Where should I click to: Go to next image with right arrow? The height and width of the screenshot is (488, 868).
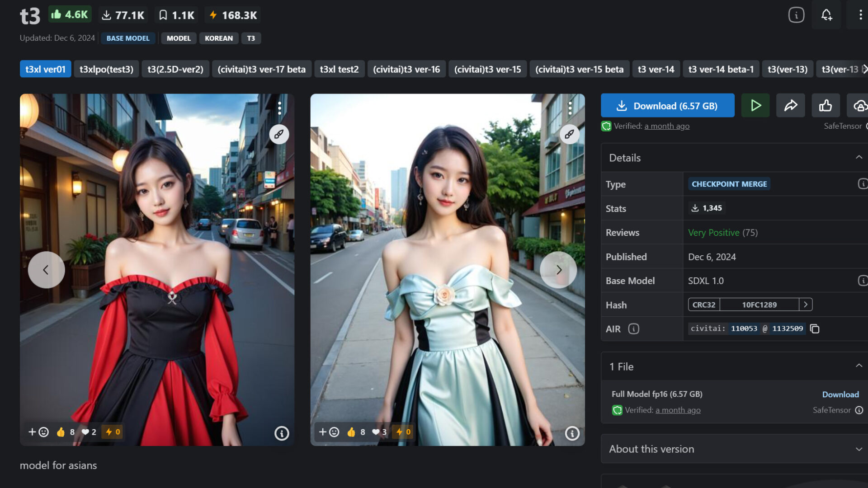[558, 270]
